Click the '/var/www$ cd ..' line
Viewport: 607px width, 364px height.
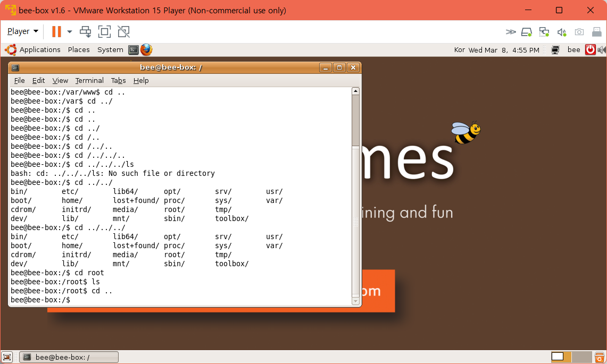tap(68, 92)
